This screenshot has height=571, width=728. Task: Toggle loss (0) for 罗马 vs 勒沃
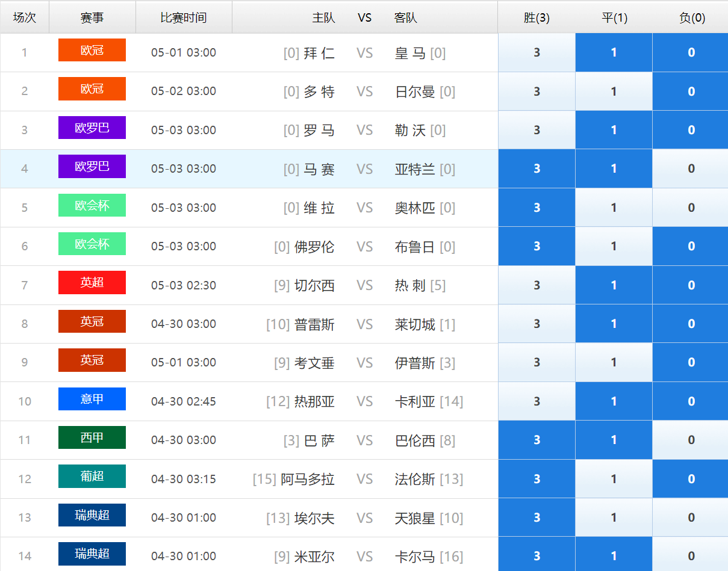(691, 130)
